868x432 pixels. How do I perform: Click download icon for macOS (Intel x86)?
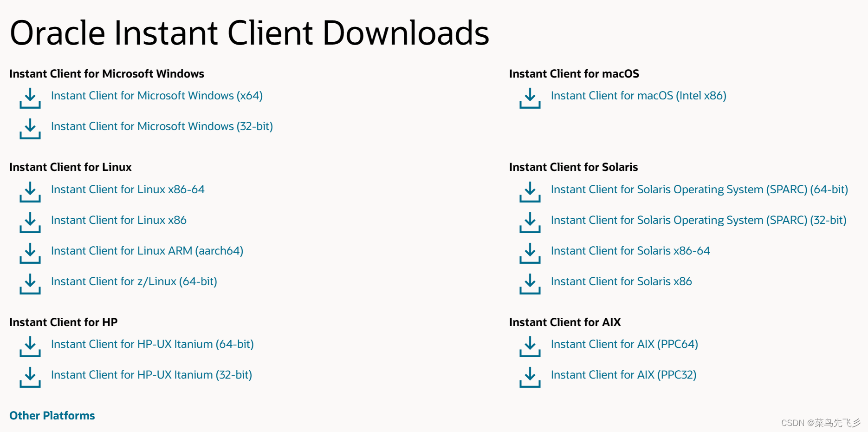530,98
